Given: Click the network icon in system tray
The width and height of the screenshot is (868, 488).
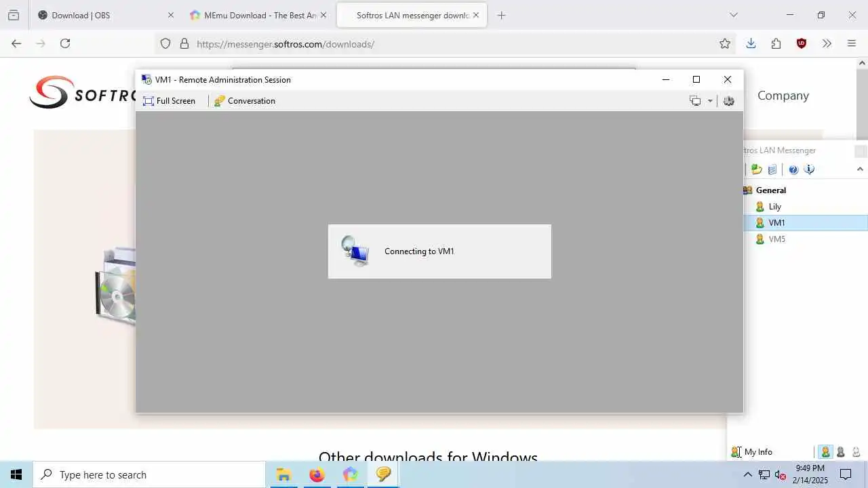Looking at the screenshot, I should (764, 474).
